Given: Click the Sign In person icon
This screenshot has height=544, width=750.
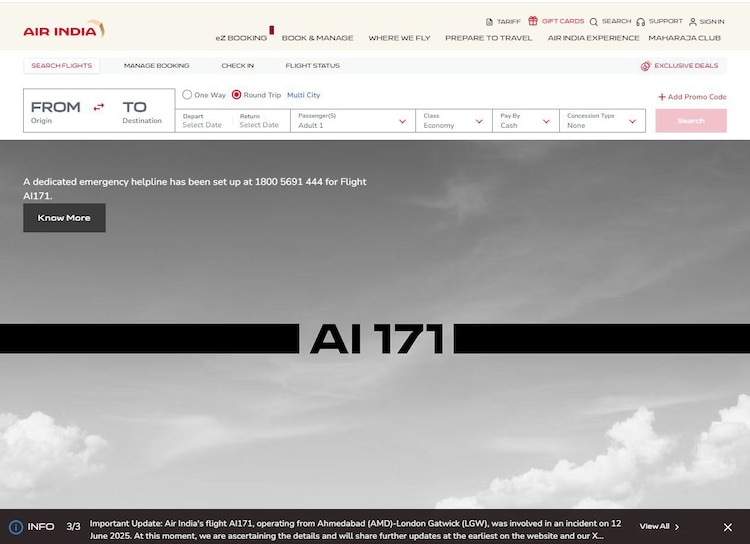Looking at the screenshot, I should [693, 21].
